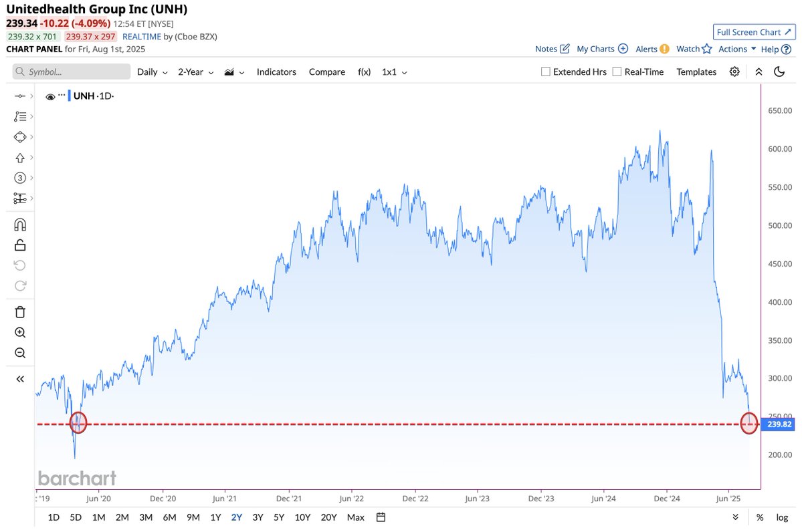Choose the arrow marker tool icon

tap(20, 158)
